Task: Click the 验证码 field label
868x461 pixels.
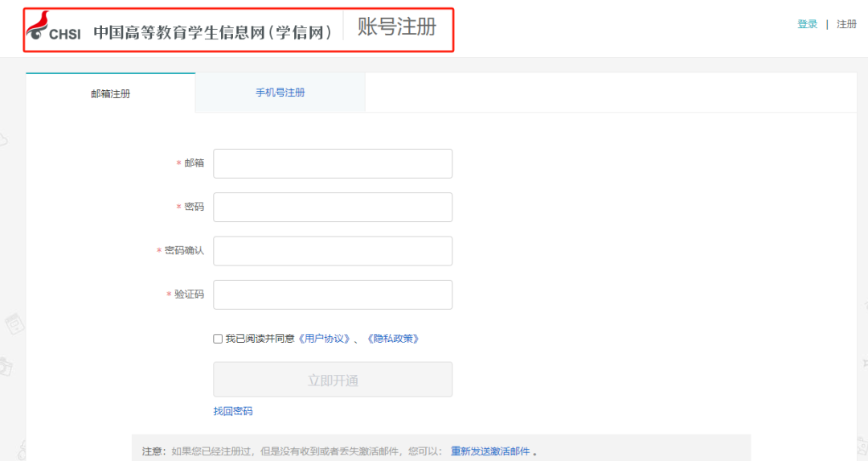Action: [189, 294]
